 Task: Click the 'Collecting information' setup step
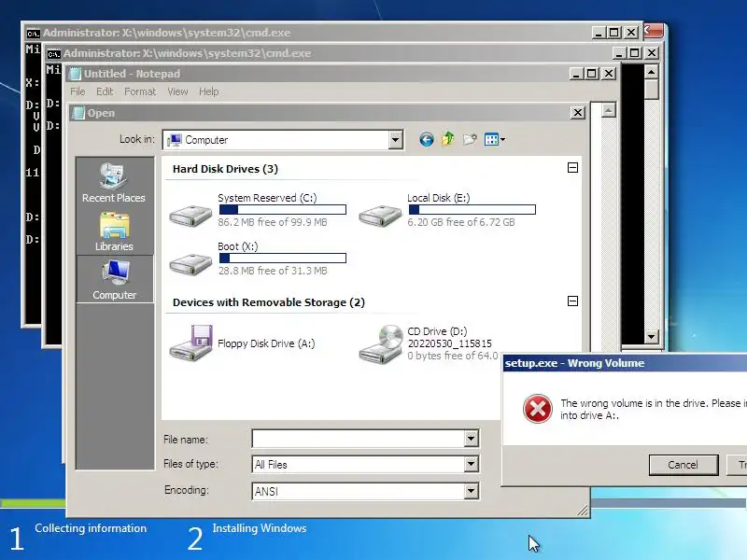[x=91, y=528]
